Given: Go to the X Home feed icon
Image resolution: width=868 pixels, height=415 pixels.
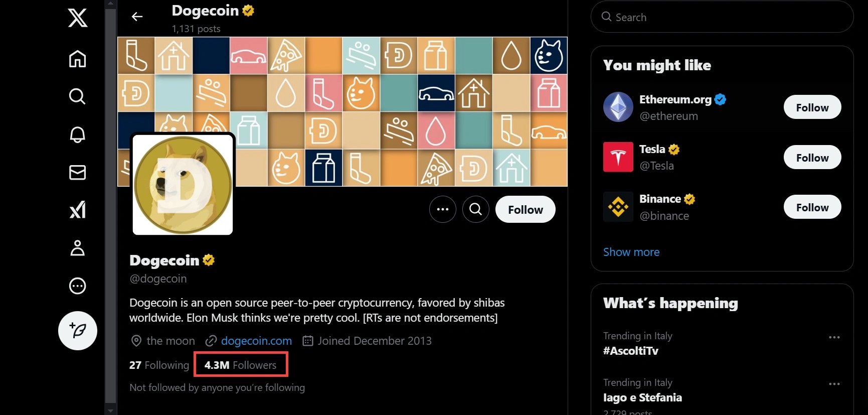Looking at the screenshot, I should click(x=77, y=59).
